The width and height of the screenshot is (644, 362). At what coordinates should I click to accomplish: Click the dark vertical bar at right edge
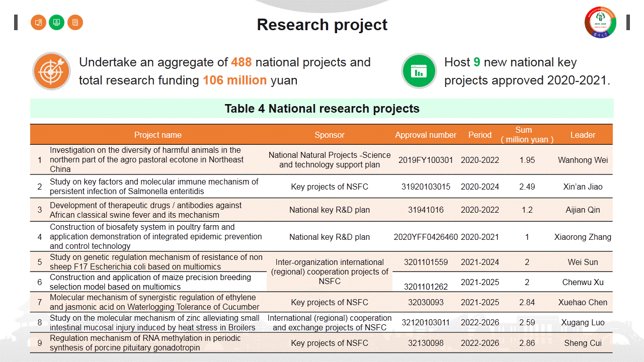pyautogui.click(x=628, y=22)
